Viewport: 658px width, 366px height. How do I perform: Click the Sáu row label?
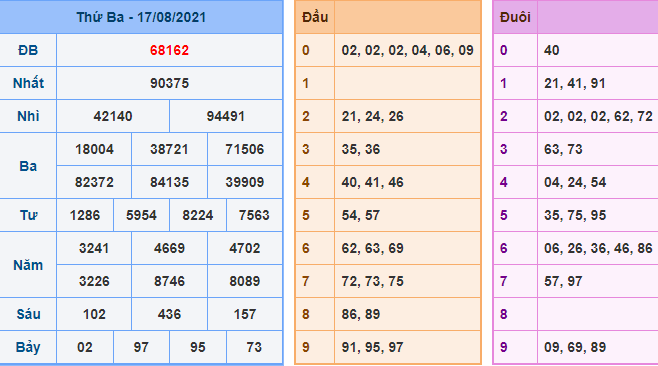click(x=28, y=314)
